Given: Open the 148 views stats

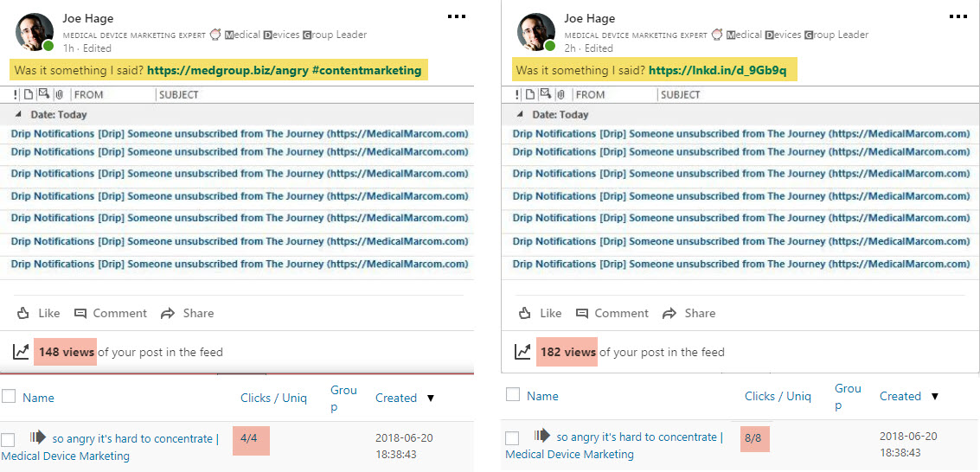Looking at the screenshot, I should [x=67, y=352].
